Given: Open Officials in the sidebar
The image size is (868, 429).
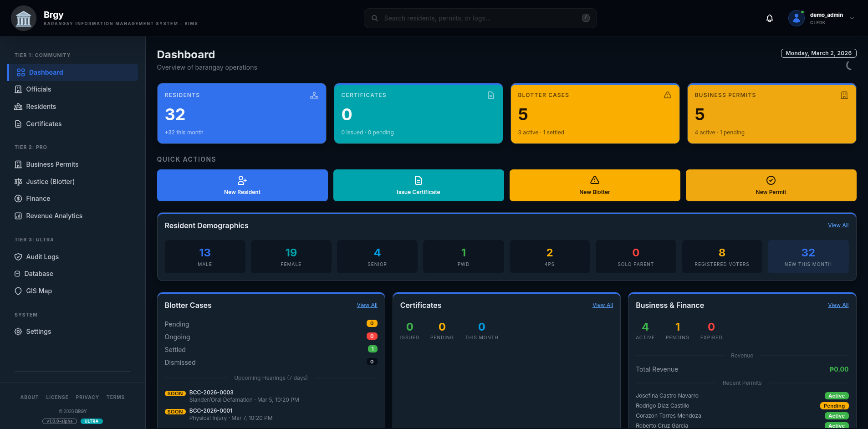Looking at the screenshot, I should tap(73, 89).
